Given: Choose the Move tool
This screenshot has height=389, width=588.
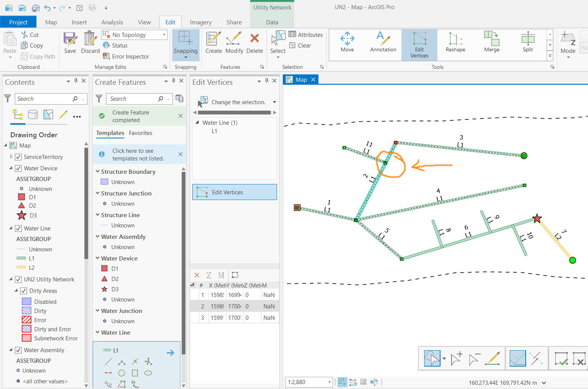Looking at the screenshot, I should pyautogui.click(x=347, y=42).
